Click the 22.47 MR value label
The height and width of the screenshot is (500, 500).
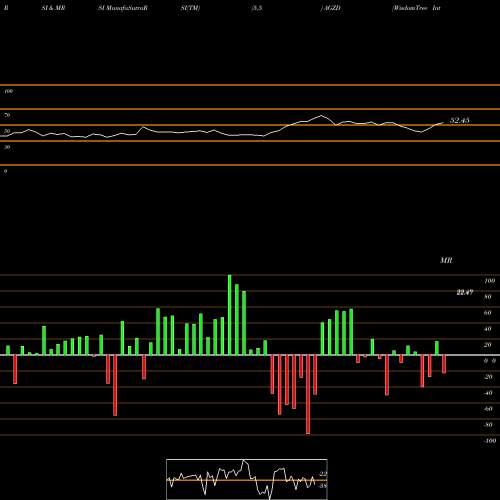pyautogui.click(x=465, y=293)
